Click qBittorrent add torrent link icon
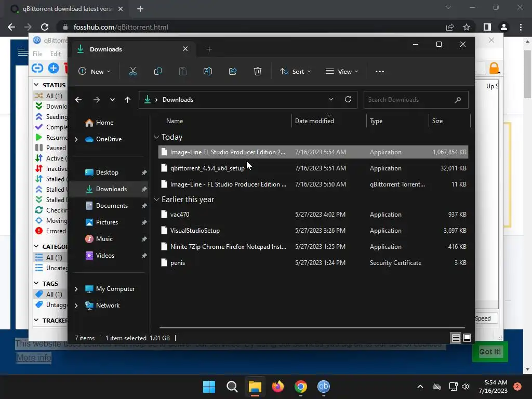This screenshot has width=532, height=399. (x=37, y=68)
